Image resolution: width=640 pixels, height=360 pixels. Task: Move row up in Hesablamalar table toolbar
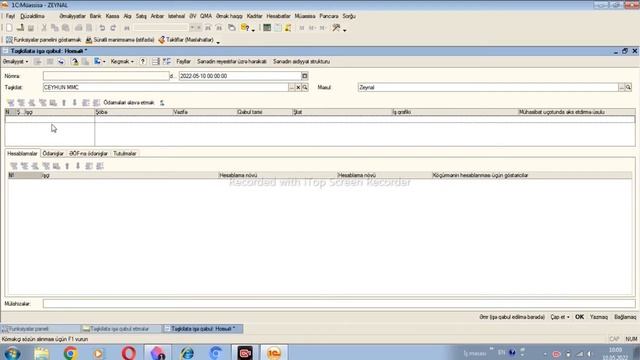tap(67, 166)
